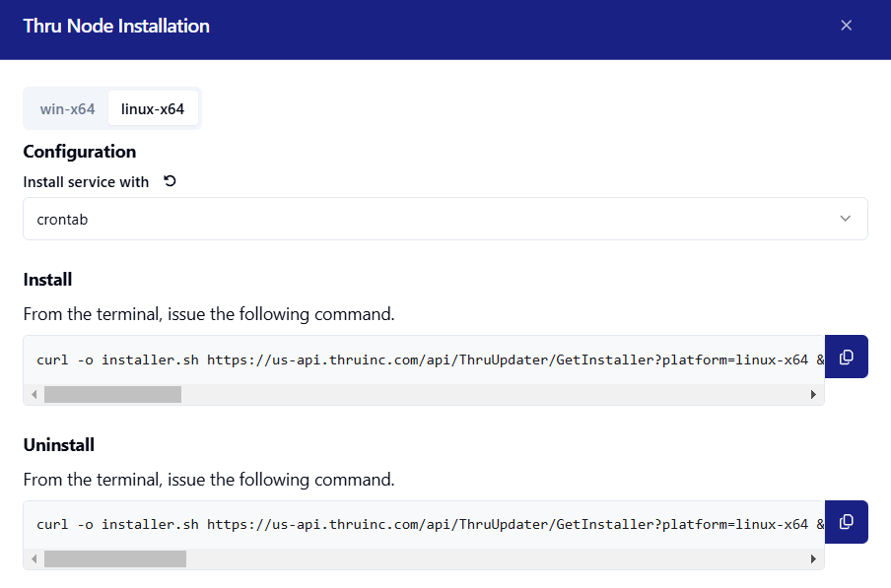The image size is (891, 588).
Task: Click the Thru Node Installation title
Action: tap(116, 27)
